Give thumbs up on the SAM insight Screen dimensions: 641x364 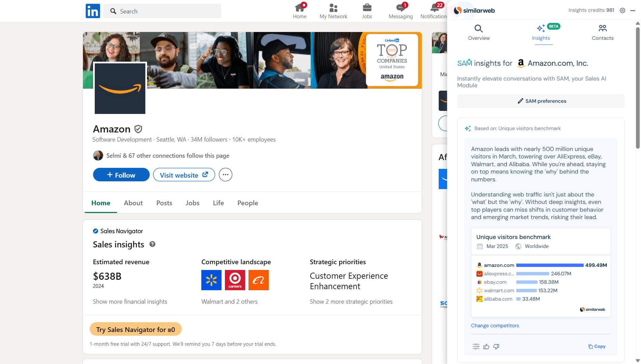pos(486,346)
